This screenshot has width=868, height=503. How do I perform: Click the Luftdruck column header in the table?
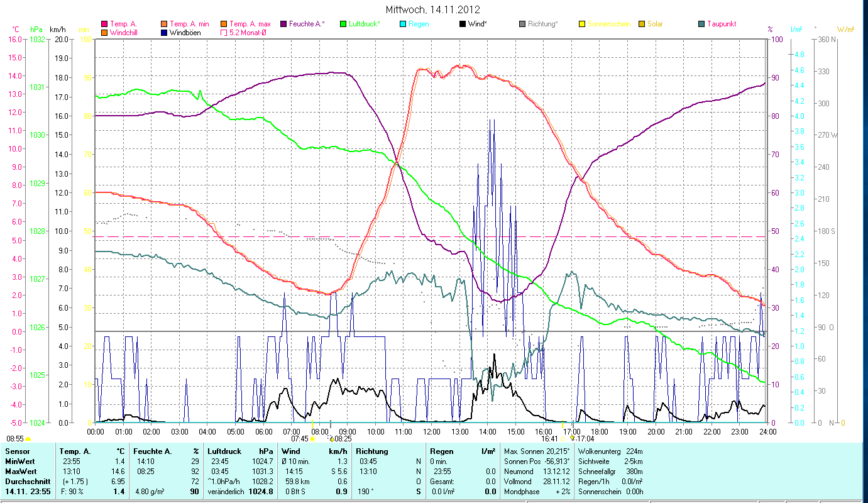[226, 451]
